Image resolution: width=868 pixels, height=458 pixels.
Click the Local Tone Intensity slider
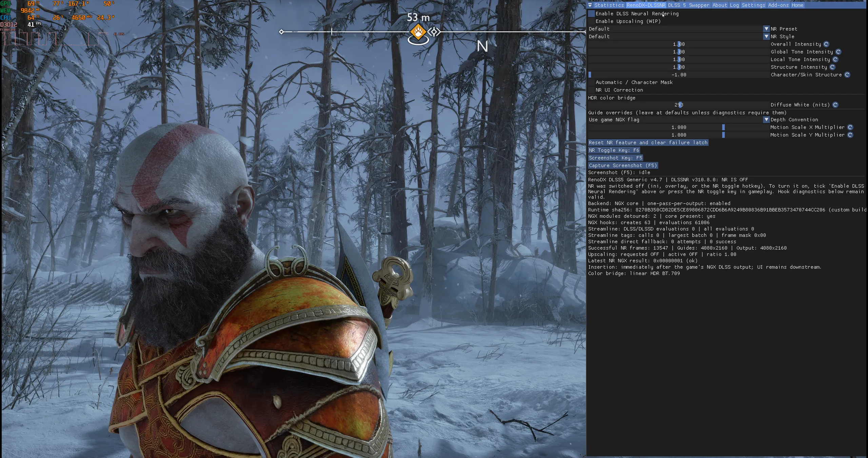(678, 59)
